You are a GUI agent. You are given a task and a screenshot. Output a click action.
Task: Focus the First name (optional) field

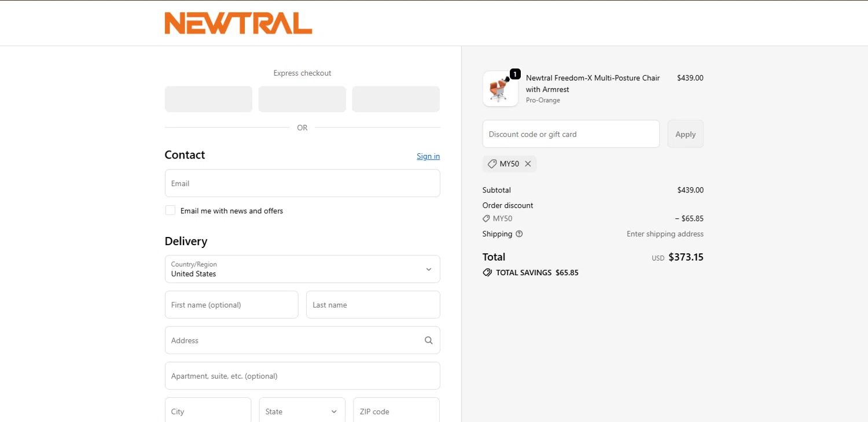(x=231, y=305)
